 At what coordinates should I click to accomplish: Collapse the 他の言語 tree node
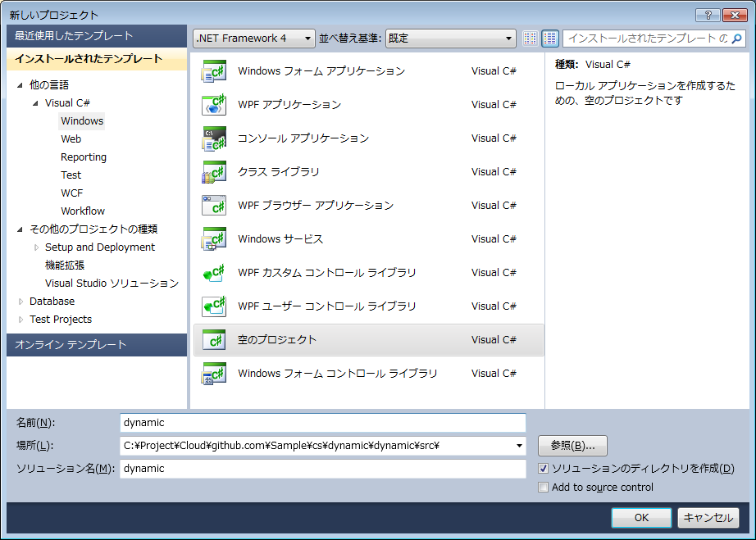coord(20,85)
